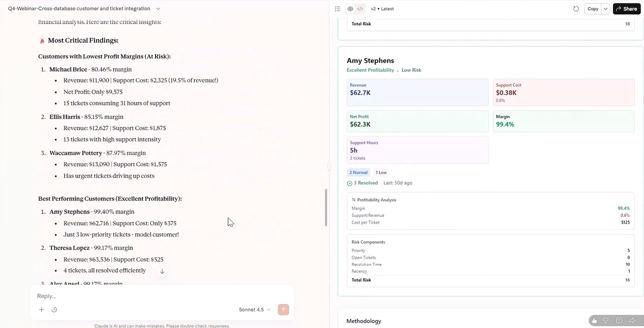Click the forward arrow share icon
Image resolution: width=644 pixels, height=328 pixels.
point(632,320)
